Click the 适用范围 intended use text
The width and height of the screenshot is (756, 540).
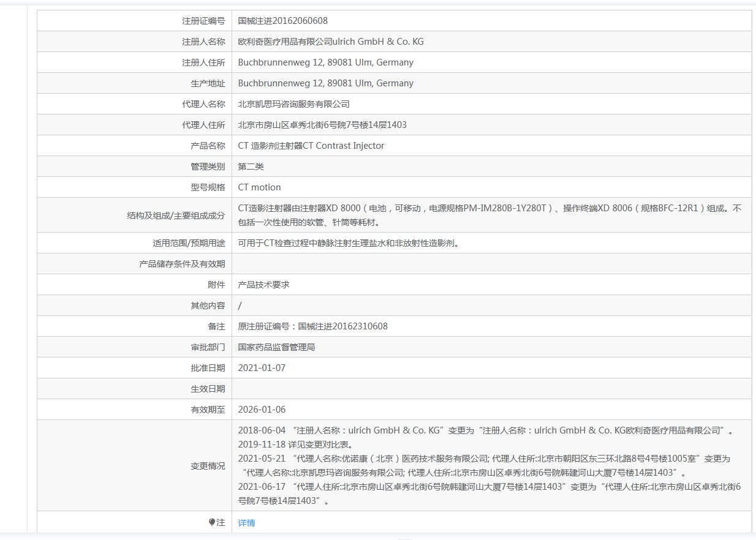[x=348, y=243]
